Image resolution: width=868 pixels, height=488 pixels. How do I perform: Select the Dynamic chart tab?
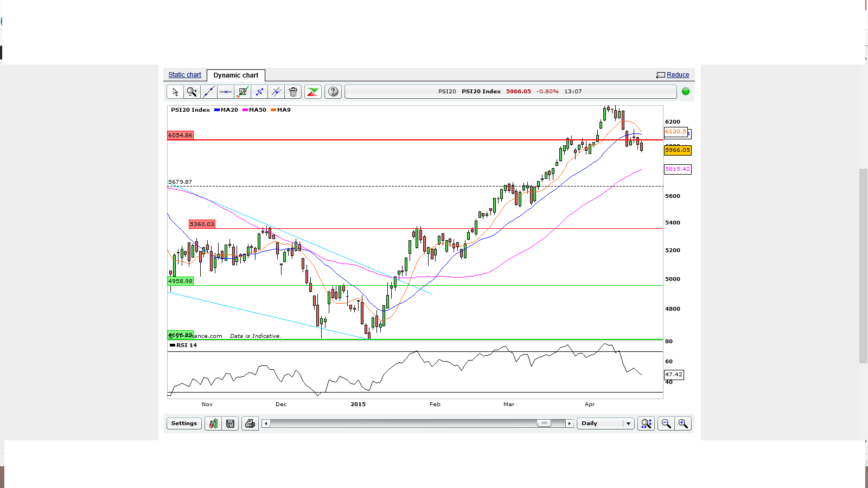coord(236,75)
